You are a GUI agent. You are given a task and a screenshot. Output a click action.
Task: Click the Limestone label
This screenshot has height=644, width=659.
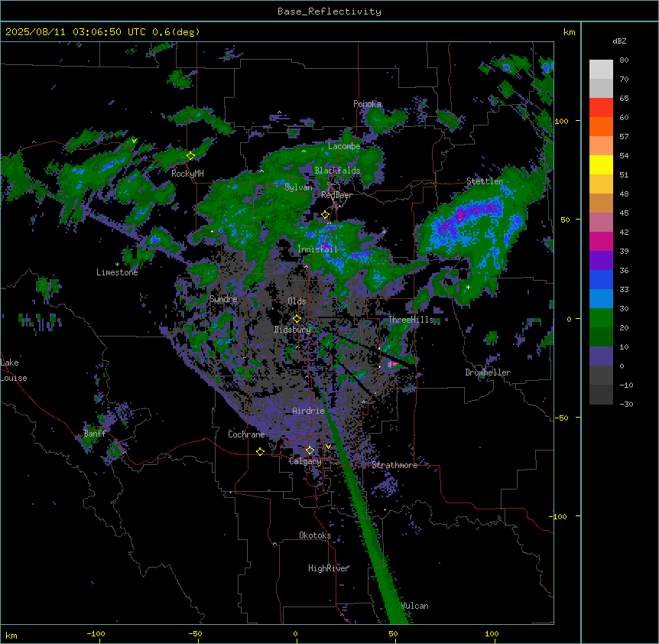117,272
